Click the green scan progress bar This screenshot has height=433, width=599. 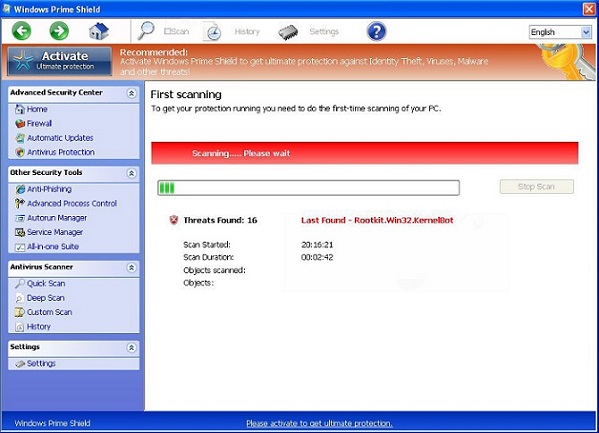click(308, 188)
